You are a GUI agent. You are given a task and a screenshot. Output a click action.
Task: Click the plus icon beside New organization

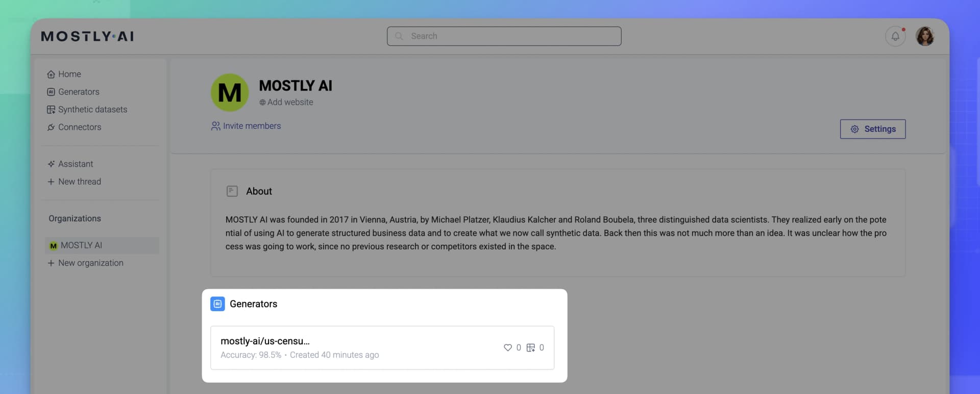tap(51, 263)
